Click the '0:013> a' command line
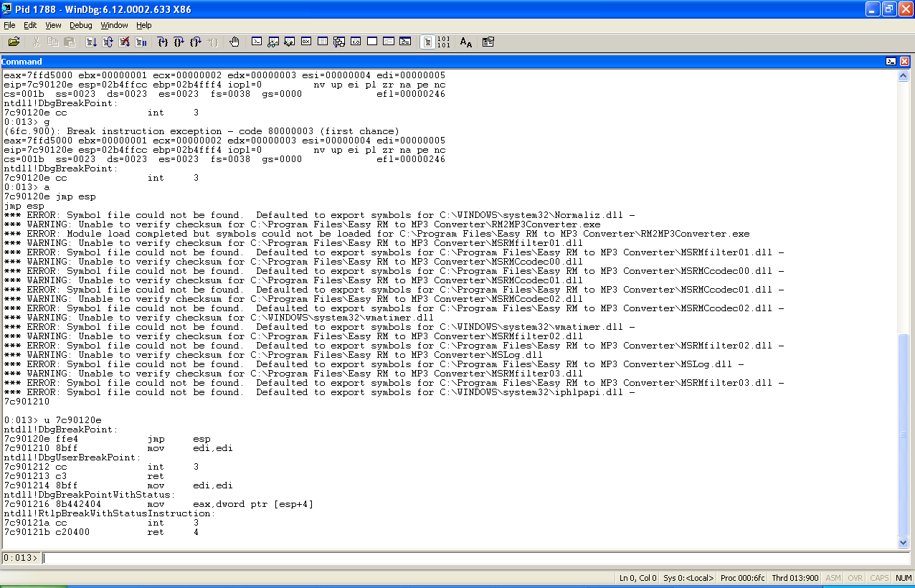Viewport: 915px width, 588px height. (x=27, y=187)
